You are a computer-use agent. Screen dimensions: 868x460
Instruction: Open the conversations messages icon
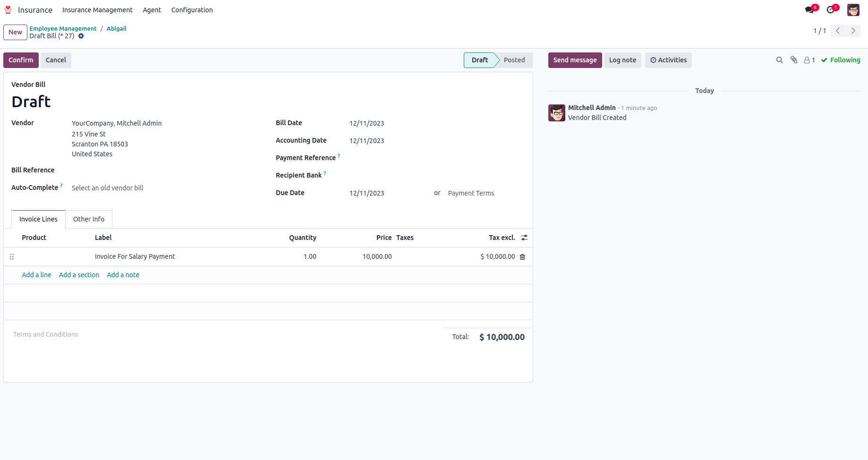pyautogui.click(x=809, y=10)
